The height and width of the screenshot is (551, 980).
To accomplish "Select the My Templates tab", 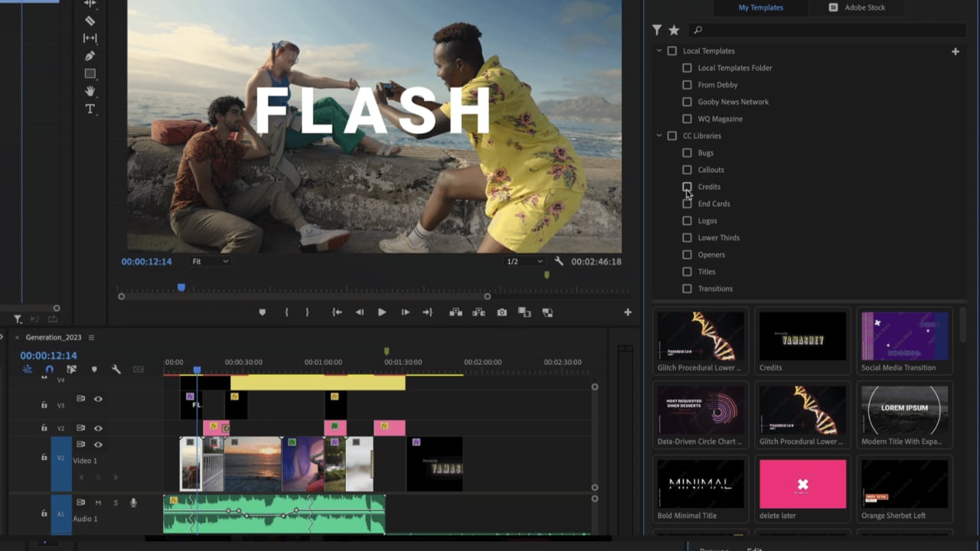I will pyautogui.click(x=760, y=7).
